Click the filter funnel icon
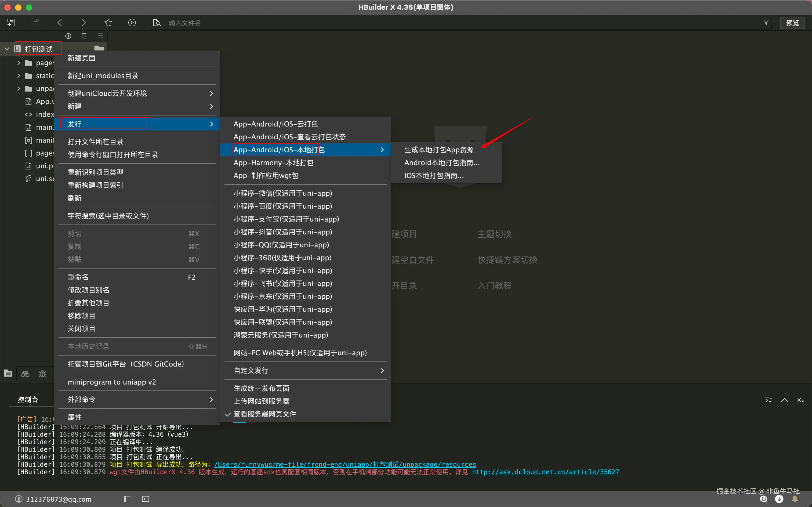This screenshot has width=812, height=507. pos(766,23)
